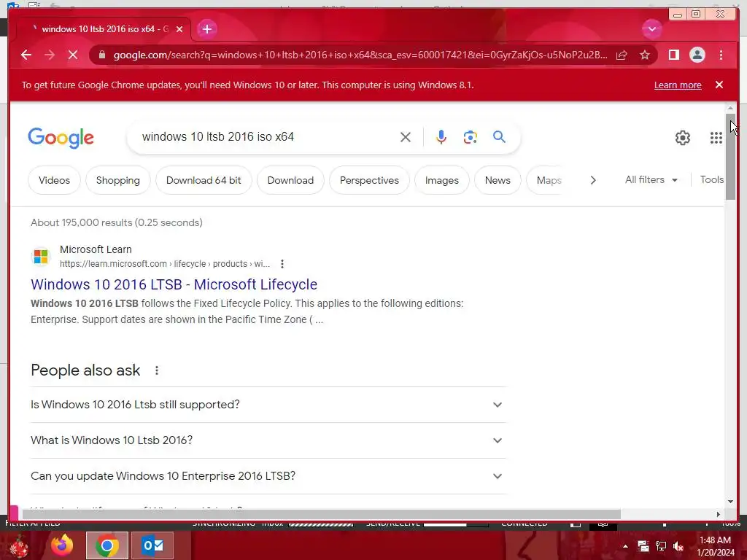
Task: Click the vertical scrollbar thumb
Action: pyautogui.click(x=730, y=157)
